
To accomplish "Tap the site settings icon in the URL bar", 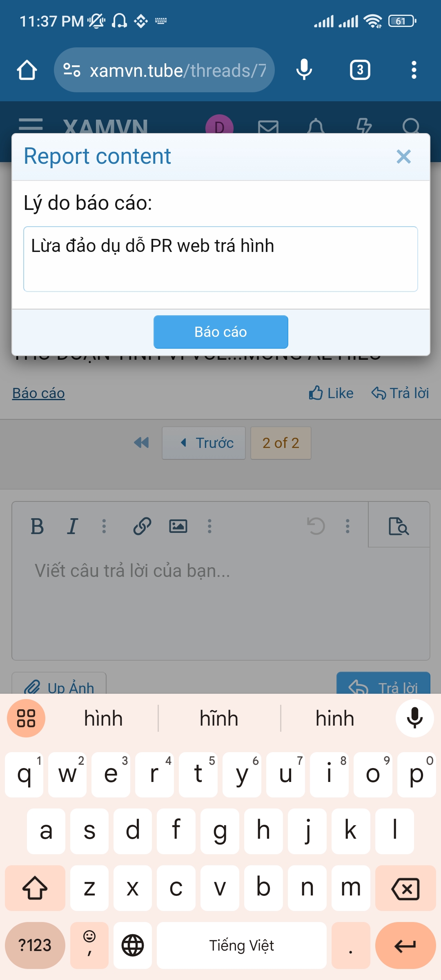I will click(x=72, y=70).
